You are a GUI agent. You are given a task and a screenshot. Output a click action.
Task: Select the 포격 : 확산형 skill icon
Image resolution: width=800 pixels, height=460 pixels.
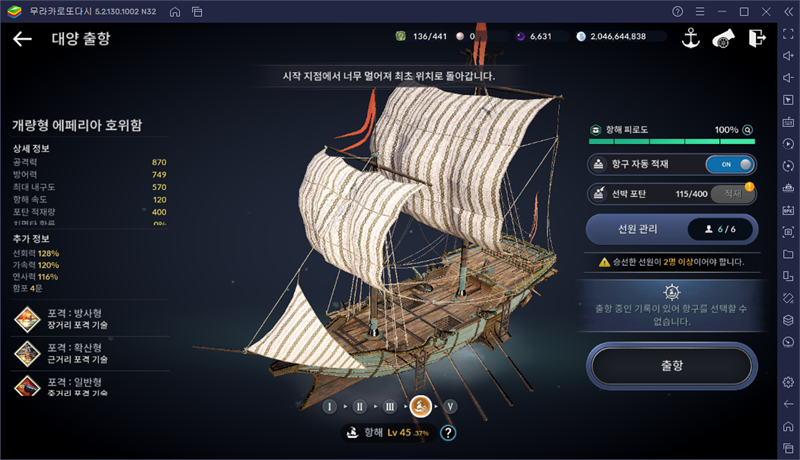(x=28, y=353)
